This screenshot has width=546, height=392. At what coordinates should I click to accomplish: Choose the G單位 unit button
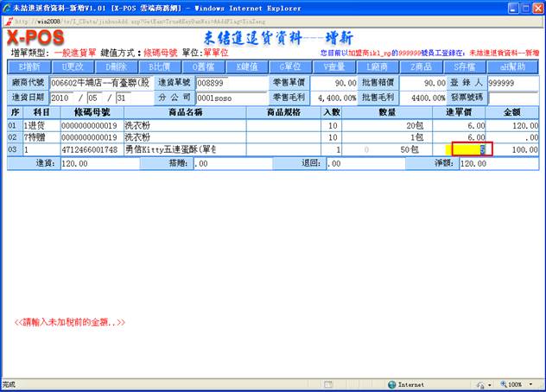coord(291,66)
